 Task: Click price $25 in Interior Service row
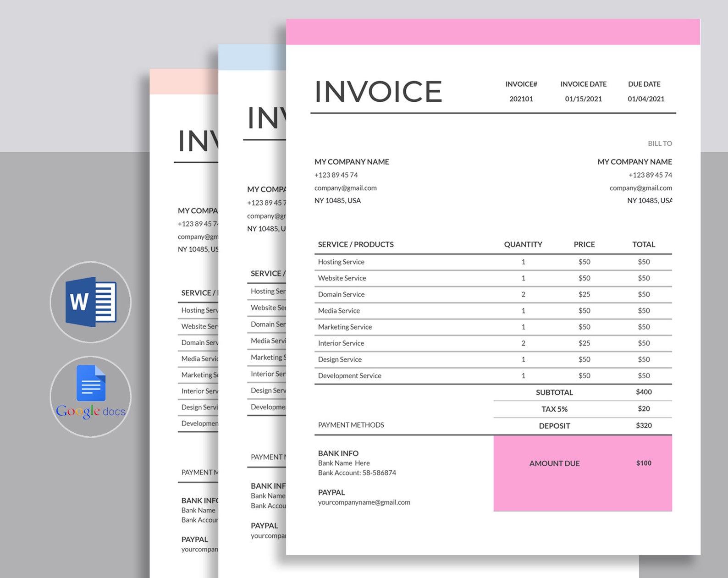[584, 343]
